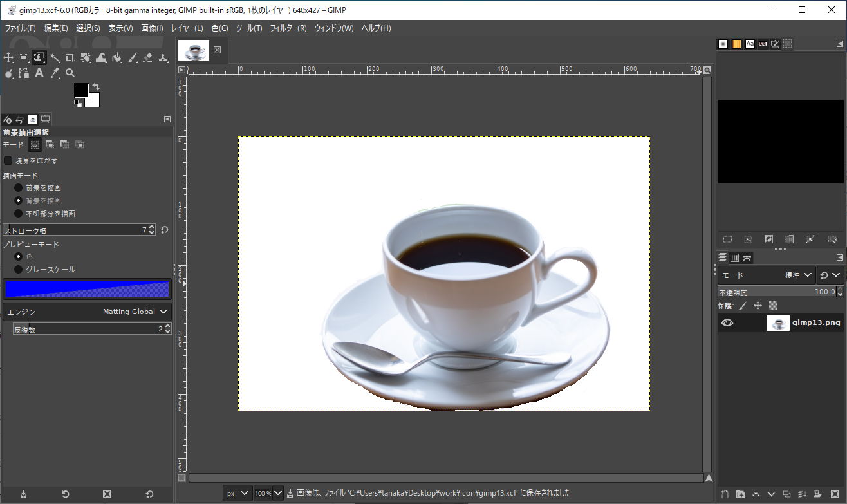Screen dimensions: 847x504
Task: Enable the 境界をぼかす checkbox
Action: (8, 160)
